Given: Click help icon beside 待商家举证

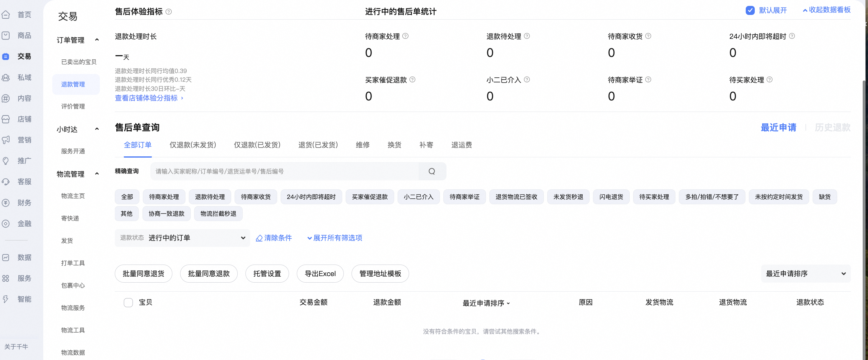Looking at the screenshot, I should coord(648,80).
